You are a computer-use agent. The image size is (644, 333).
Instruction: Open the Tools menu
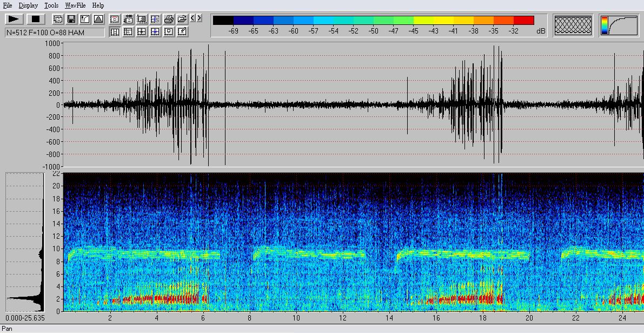click(x=51, y=5)
